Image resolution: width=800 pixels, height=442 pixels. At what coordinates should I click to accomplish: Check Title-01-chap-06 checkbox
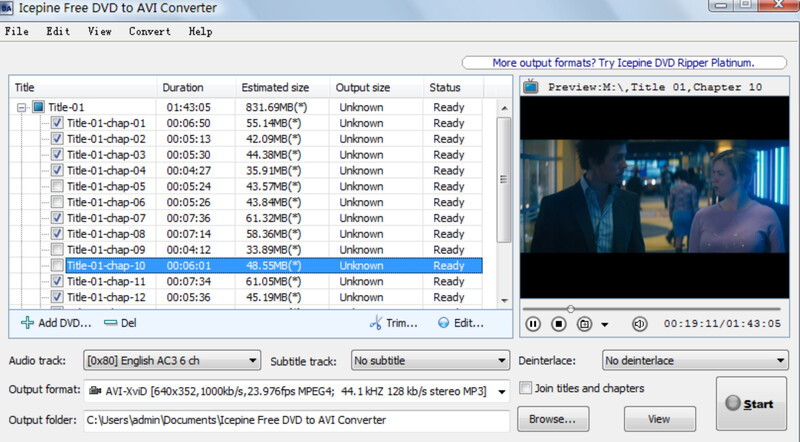57,202
